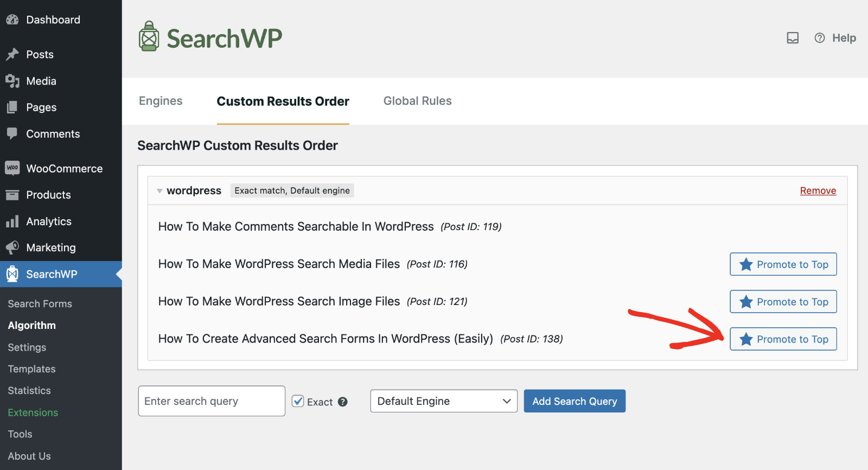
Task: Remove the wordpress query
Action: pyautogui.click(x=818, y=190)
